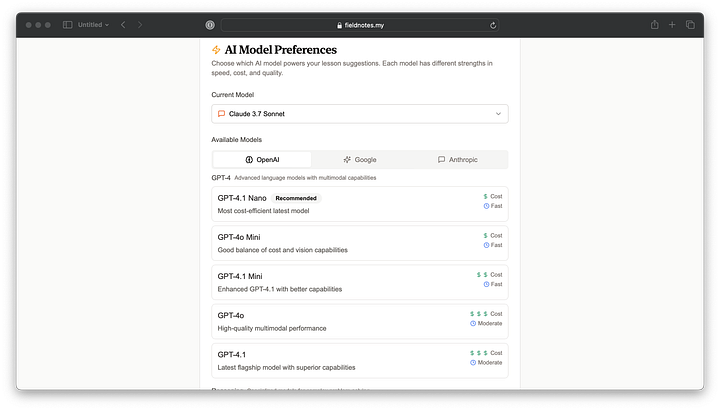Click the 'Current Model' label
720x410 pixels.
pyautogui.click(x=232, y=95)
